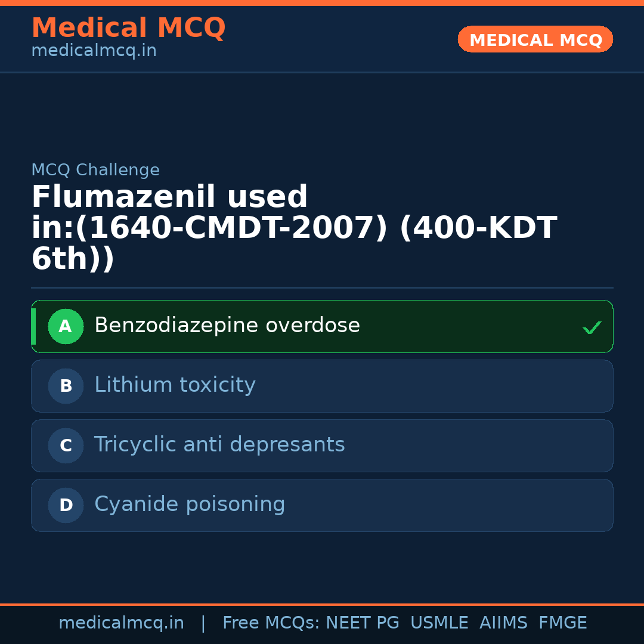Click the green checkmark on option A

[x=592, y=327]
